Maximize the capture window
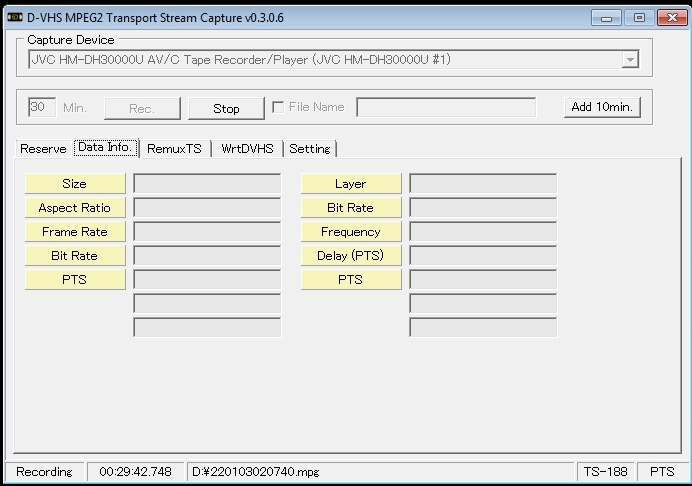The width and height of the screenshot is (692, 486). point(639,18)
